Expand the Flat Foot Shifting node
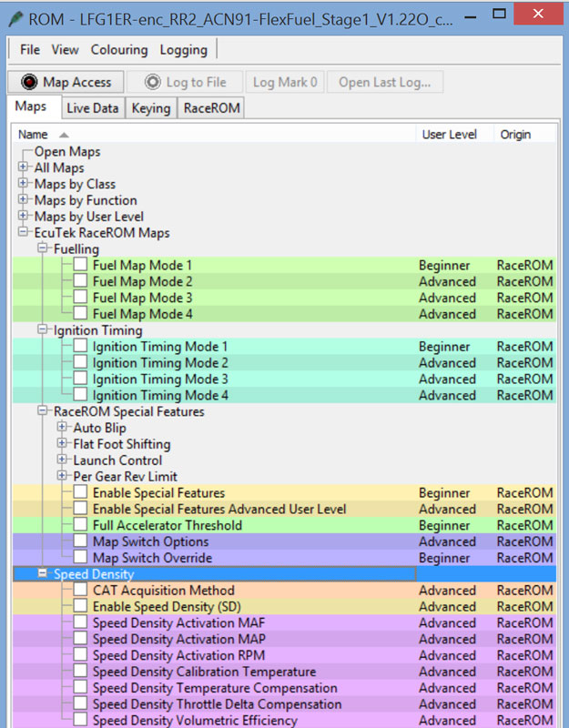The image size is (569, 728). (62, 442)
